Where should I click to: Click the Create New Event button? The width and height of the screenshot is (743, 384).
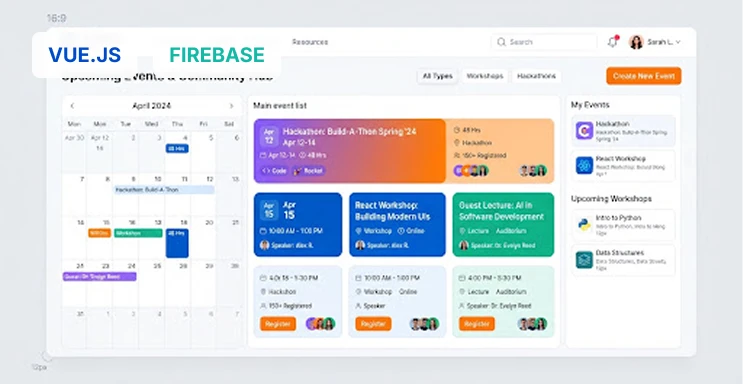pos(643,76)
